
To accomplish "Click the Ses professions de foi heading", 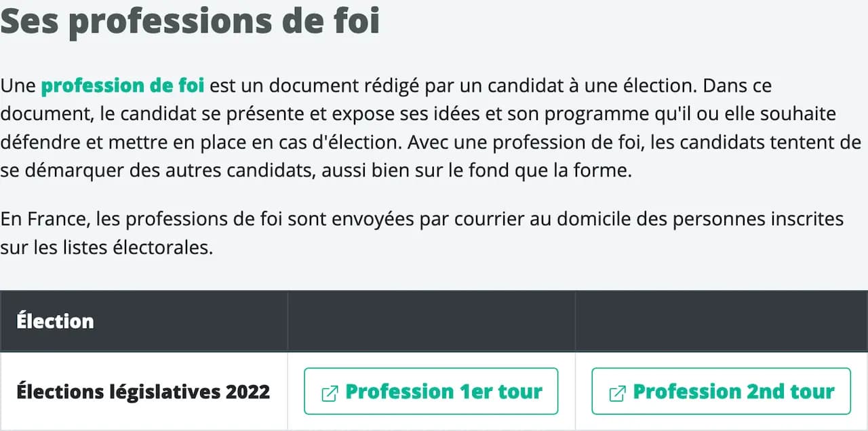I will (190, 22).
